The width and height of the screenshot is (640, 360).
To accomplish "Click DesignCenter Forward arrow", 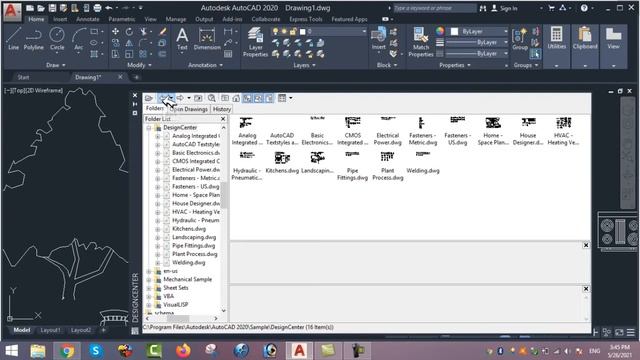I will tap(180, 98).
